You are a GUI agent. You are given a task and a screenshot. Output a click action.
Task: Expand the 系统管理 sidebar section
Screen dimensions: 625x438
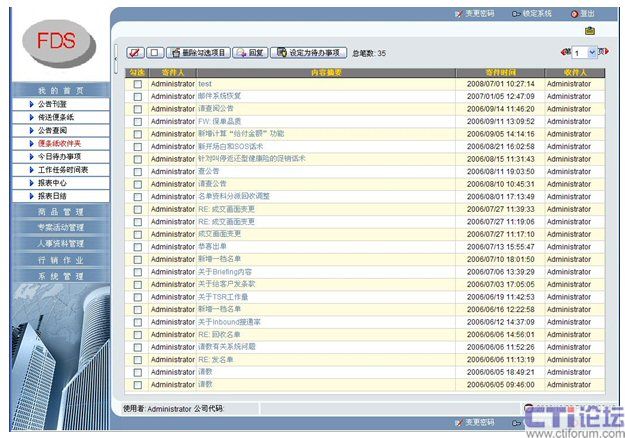tap(61, 275)
